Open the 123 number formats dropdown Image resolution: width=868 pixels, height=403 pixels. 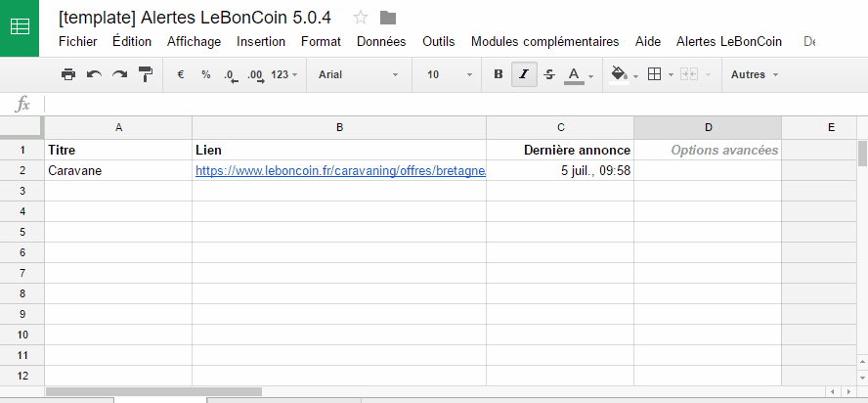[x=284, y=74]
